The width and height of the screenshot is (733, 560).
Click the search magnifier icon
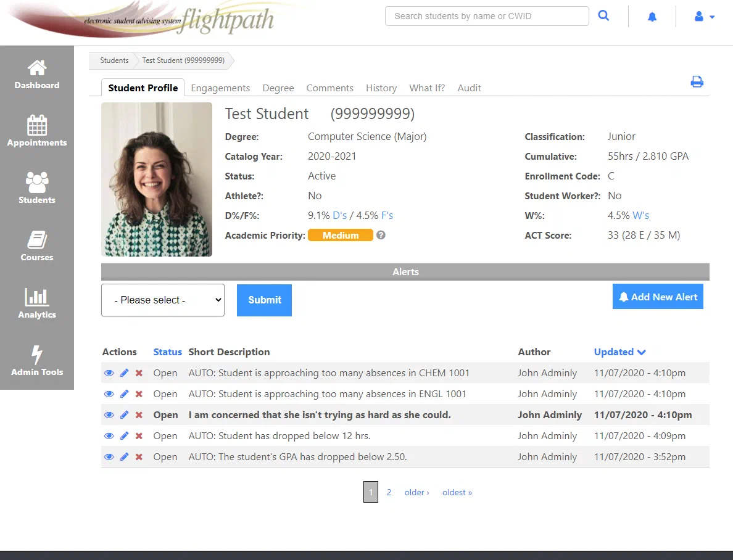pos(603,16)
